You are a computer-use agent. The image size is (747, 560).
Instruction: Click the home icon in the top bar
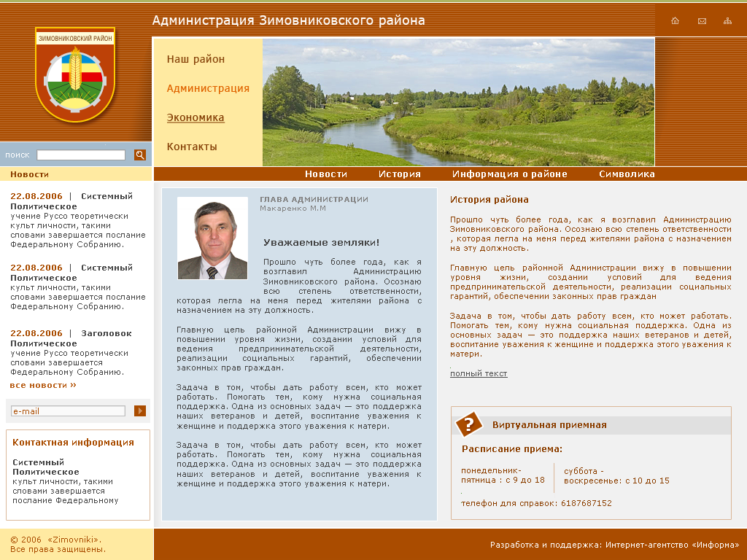(675, 20)
